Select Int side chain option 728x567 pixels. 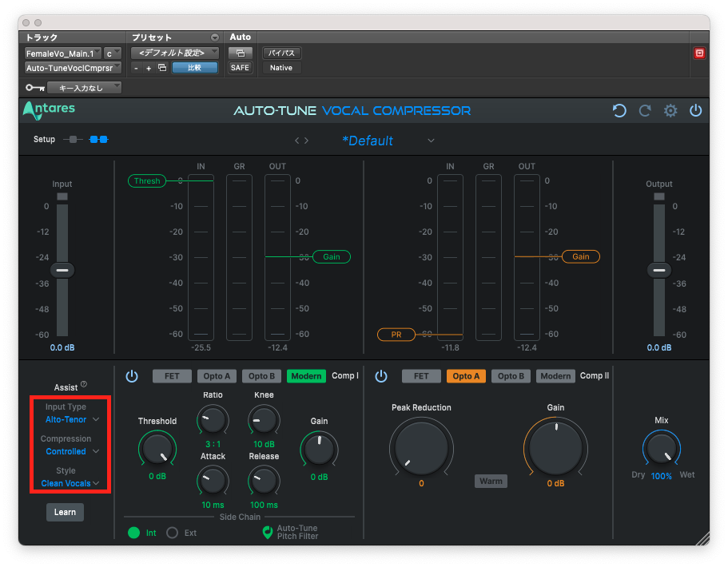point(133,533)
